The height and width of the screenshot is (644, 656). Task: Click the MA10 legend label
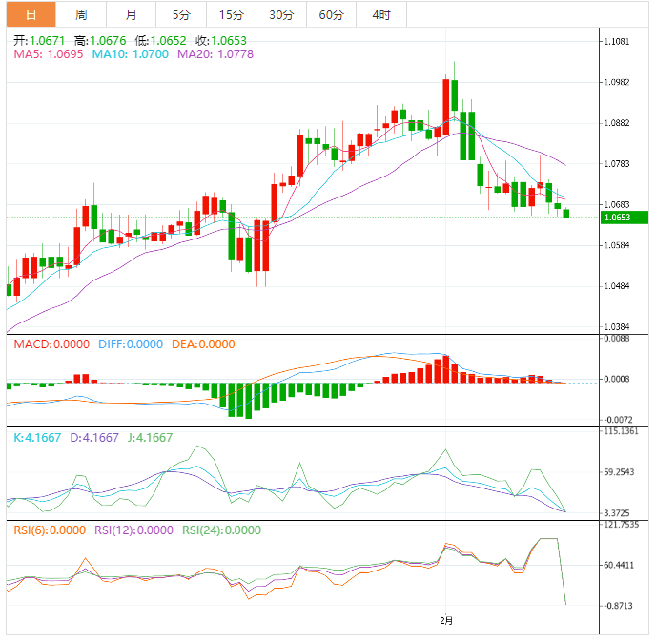(x=130, y=55)
